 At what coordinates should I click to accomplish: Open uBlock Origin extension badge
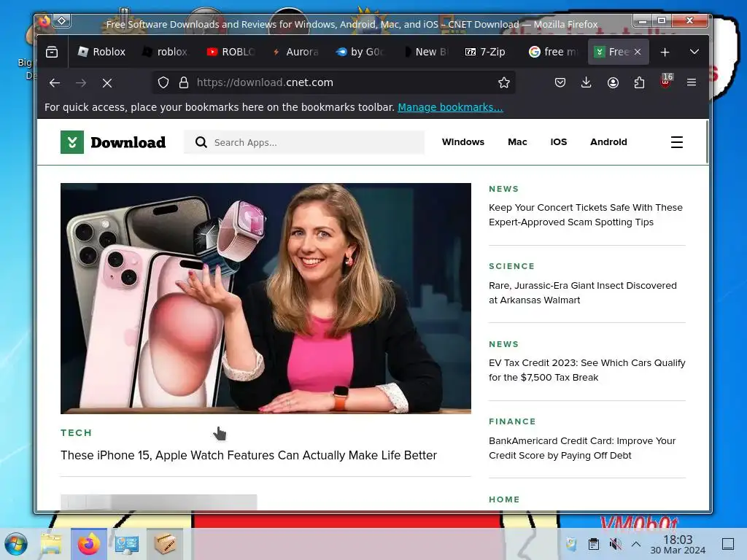[666, 81]
